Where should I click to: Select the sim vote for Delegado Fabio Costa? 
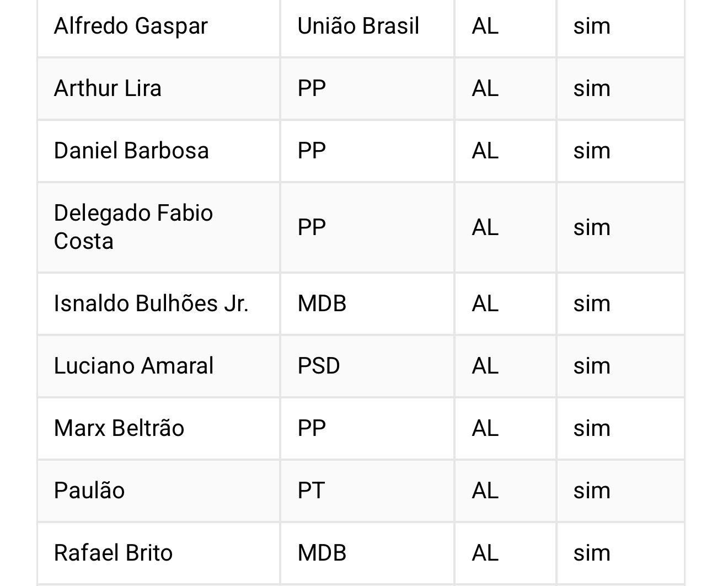pyautogui.click(x=592, y=227)
